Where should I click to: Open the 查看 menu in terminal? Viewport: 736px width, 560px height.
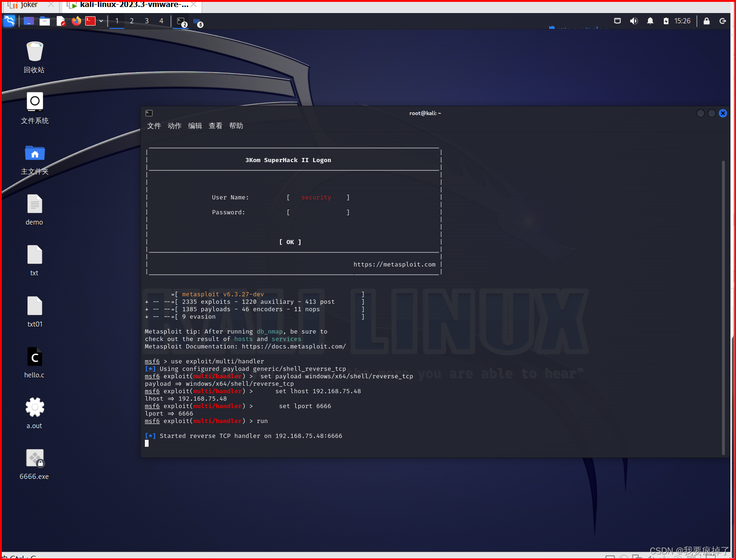click(216, 126)
